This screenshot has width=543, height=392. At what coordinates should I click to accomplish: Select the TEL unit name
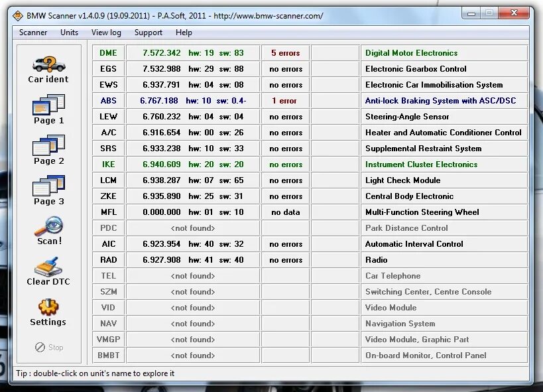point(108,276)
